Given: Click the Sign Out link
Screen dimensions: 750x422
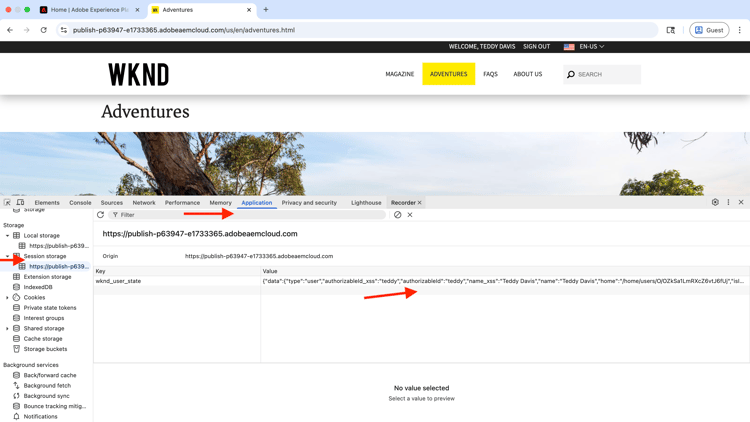Looking at the screenshot, I should coord(536,46).
